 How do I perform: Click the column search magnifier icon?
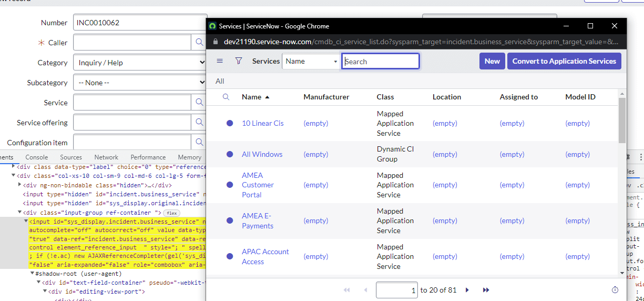[x=226, y=97]
